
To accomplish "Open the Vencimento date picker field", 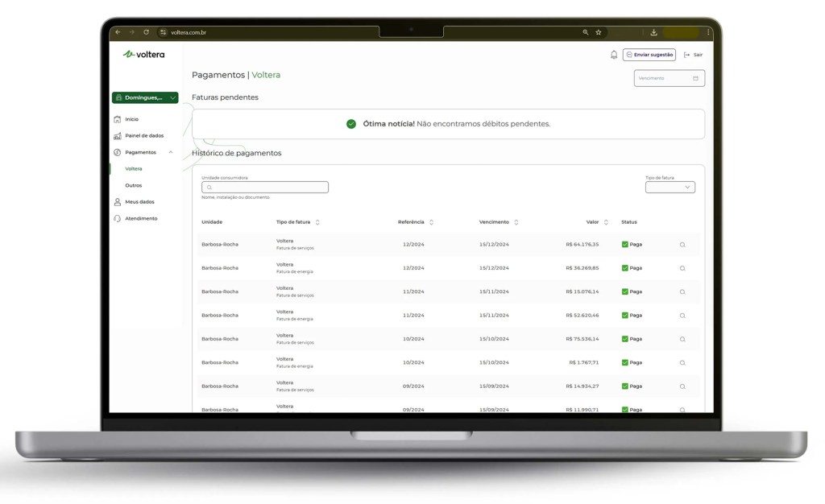I will [x=670, y=78].
